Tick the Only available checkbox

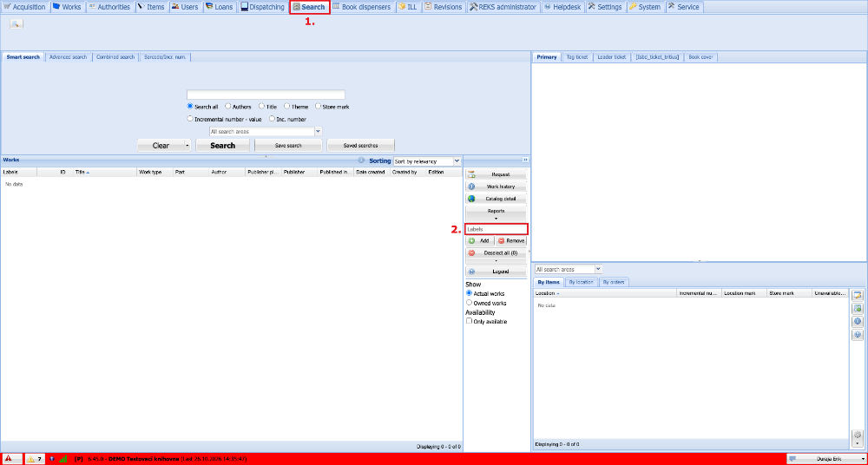[469, 321]
